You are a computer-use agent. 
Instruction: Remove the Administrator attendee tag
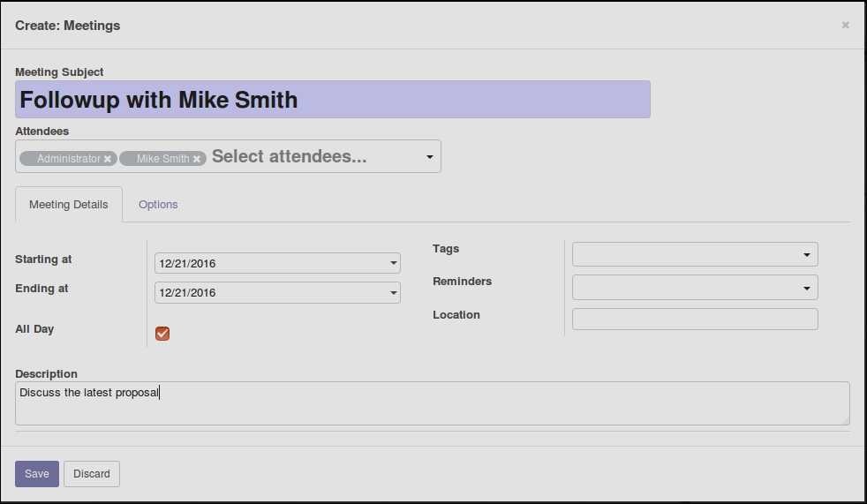pyautogui.click(x=108, y=159)
